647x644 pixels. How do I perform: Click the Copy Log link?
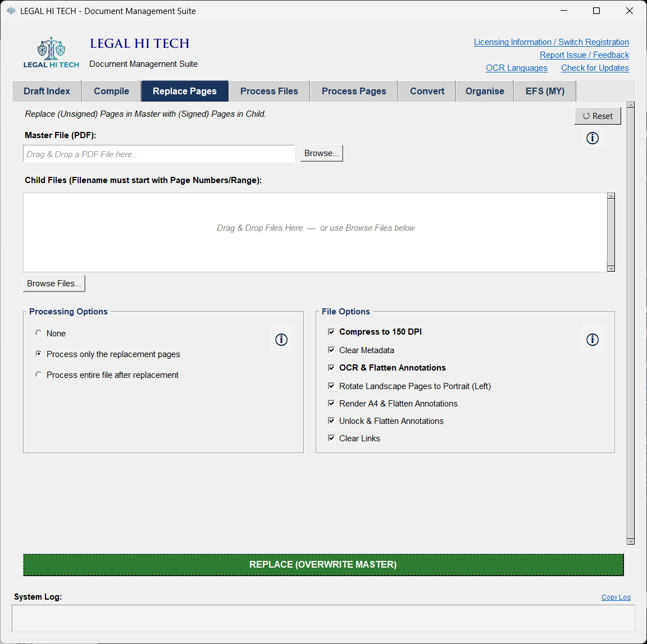point(616,597)
